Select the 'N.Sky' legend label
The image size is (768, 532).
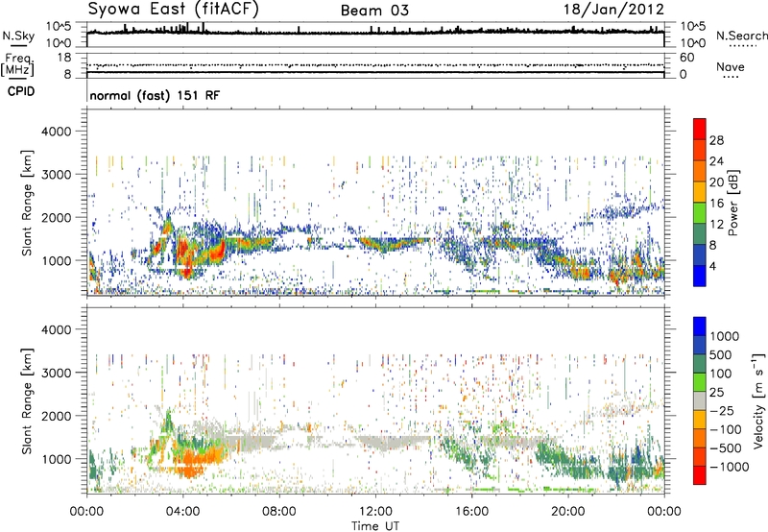point(18,36)
